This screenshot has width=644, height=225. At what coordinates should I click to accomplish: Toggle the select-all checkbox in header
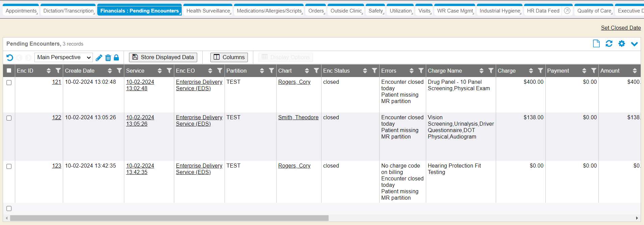click(9, 71)
